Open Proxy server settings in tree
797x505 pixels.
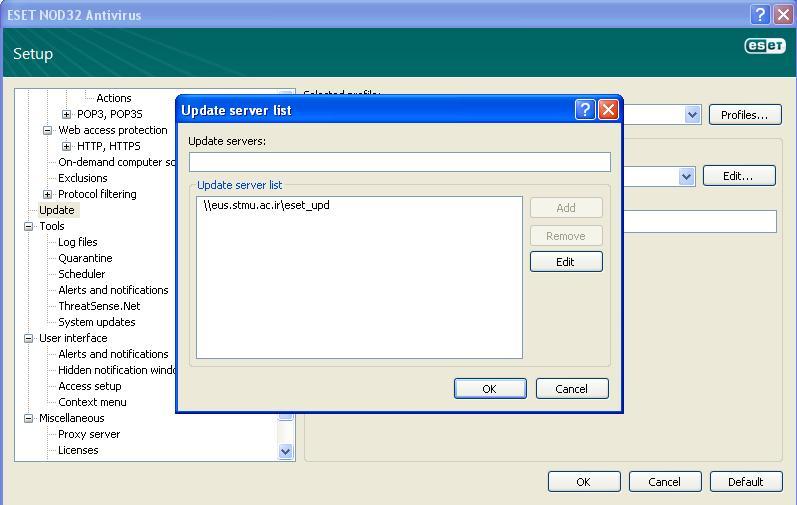click(x=88, y=434)
